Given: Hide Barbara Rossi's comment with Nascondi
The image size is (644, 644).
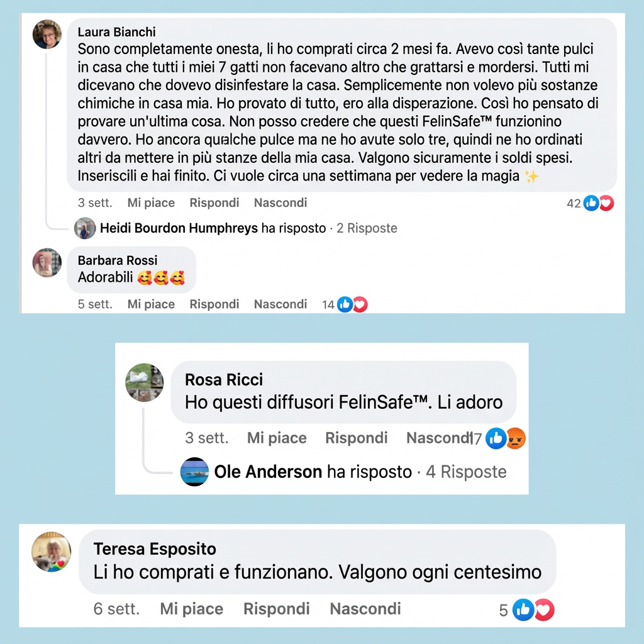Looking at the screenshot, I should pyautogui.click(x=280, y=304).
